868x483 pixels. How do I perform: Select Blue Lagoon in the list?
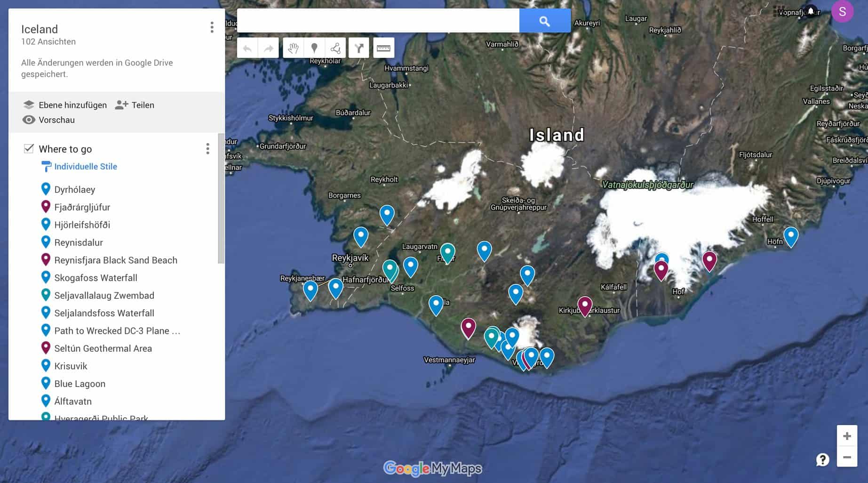tap(80, 384)
